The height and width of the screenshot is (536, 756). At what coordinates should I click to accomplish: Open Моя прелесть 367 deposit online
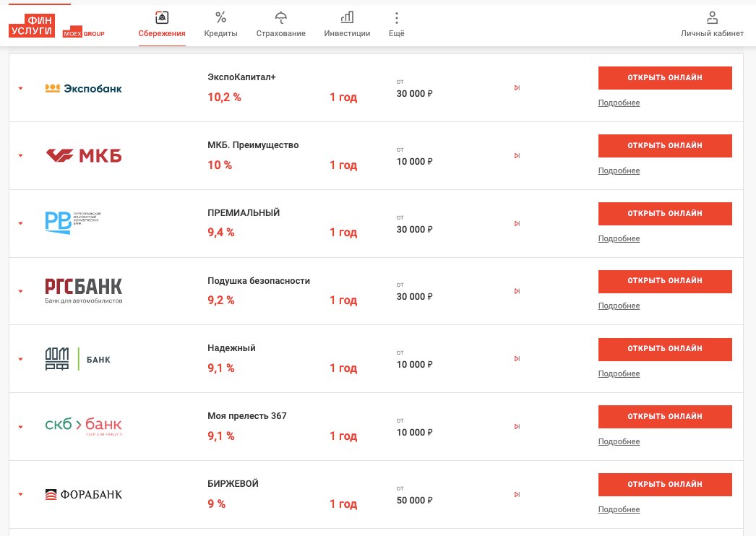pos(665,417)
